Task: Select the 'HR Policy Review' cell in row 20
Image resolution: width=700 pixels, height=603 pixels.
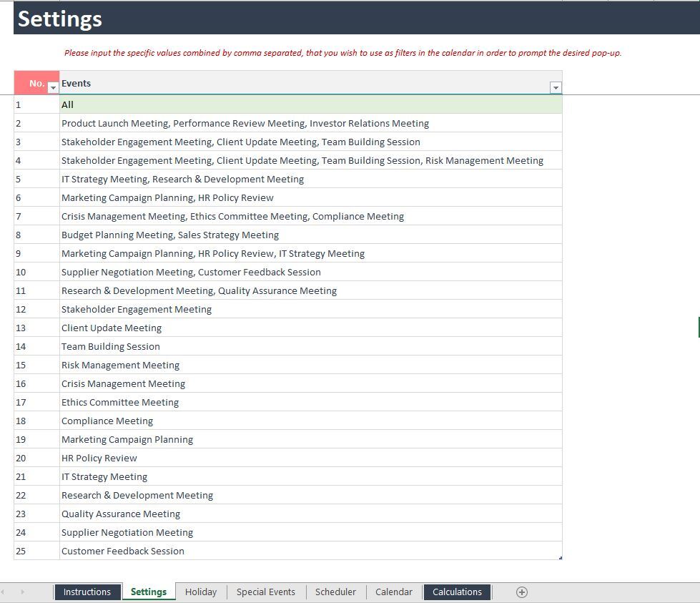Action: 311,459
